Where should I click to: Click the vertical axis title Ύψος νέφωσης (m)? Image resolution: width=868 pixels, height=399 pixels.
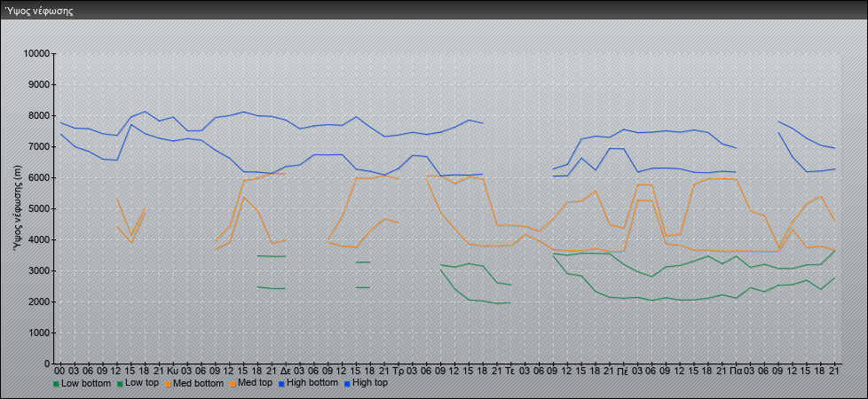tap(19, 208)
